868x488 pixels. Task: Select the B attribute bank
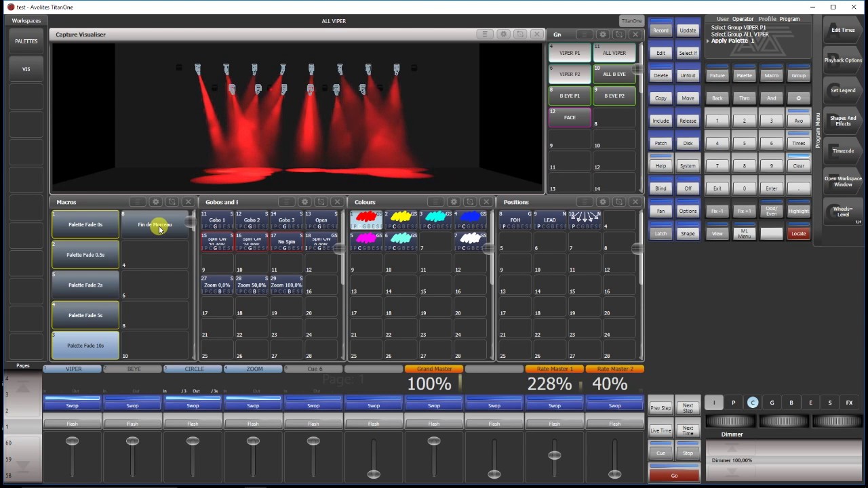pyautogui.click(x=791, y=403)
